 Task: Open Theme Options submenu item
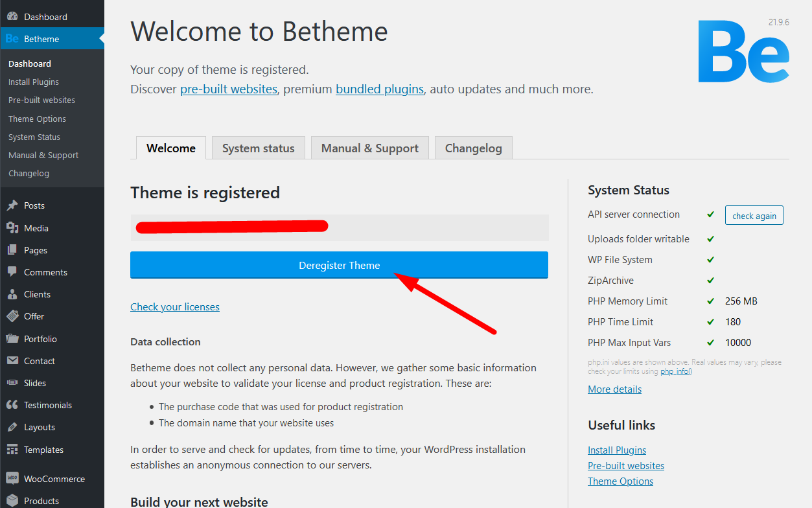37,119
